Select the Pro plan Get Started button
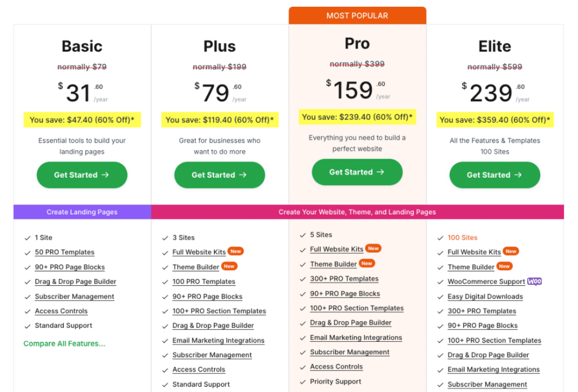 357,172
